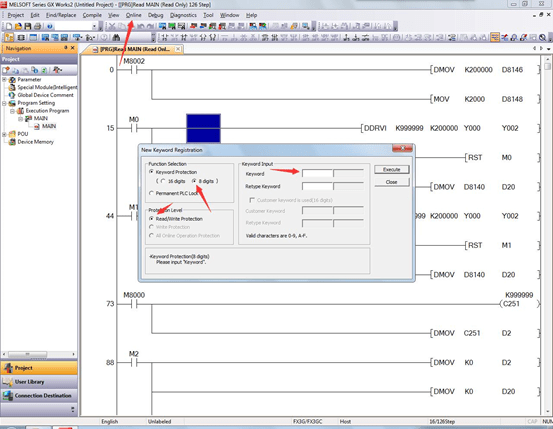Click the M8002 contact at step 0

(134, 70)
